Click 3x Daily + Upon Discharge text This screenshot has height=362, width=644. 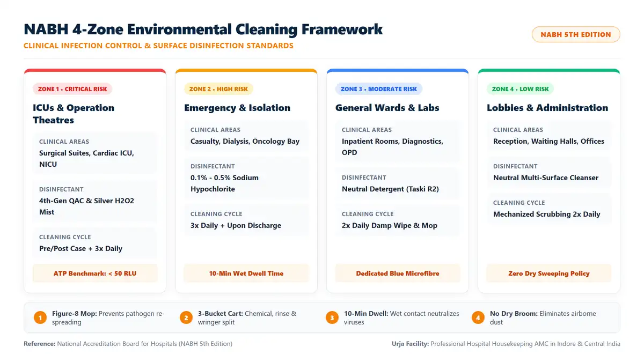[x=236, y=225]
